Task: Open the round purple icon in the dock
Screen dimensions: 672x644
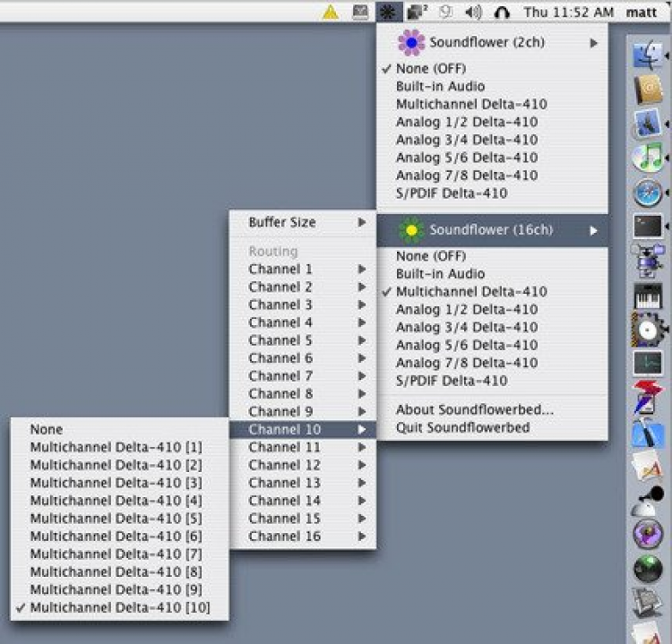Action: pos(648,534)
